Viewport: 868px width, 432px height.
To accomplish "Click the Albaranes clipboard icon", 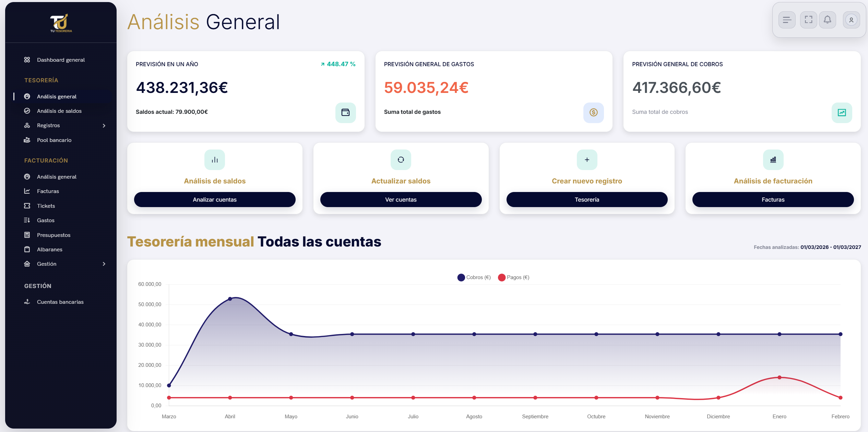I will (27, 249).
